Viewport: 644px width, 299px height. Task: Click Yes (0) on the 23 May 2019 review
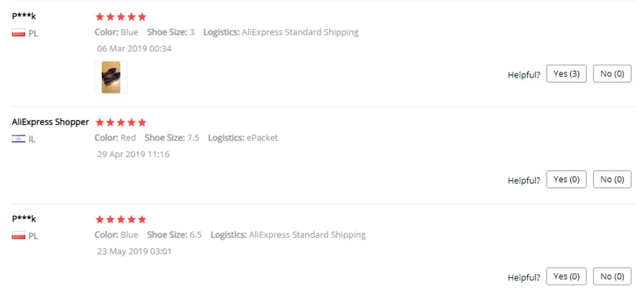click(566, 276)
